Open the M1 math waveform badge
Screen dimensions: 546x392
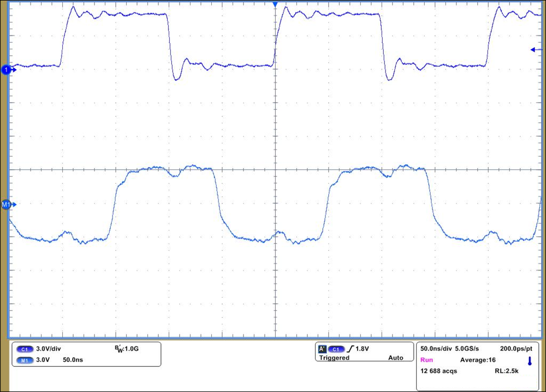[x=25, y=360]
